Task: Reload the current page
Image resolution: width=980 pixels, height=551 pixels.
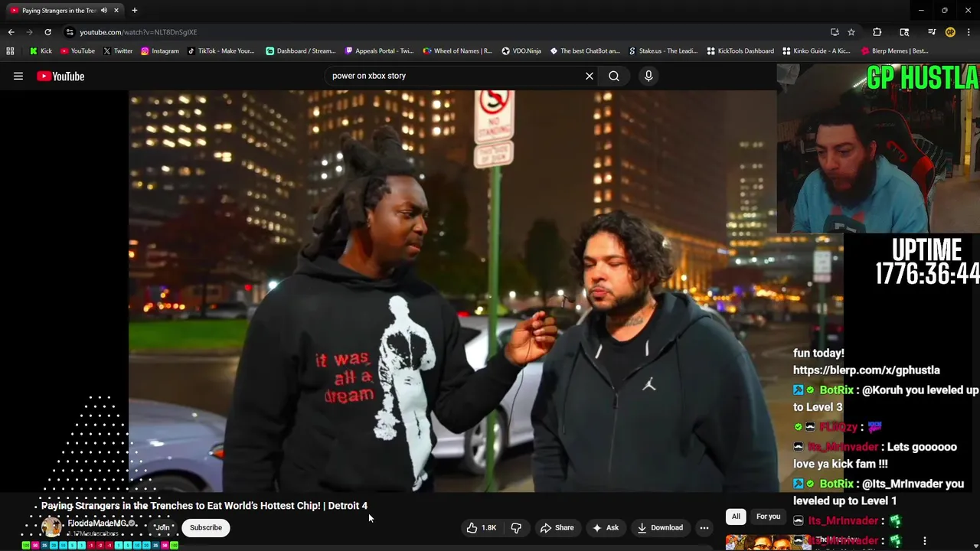Action: [x=47, y=32]
